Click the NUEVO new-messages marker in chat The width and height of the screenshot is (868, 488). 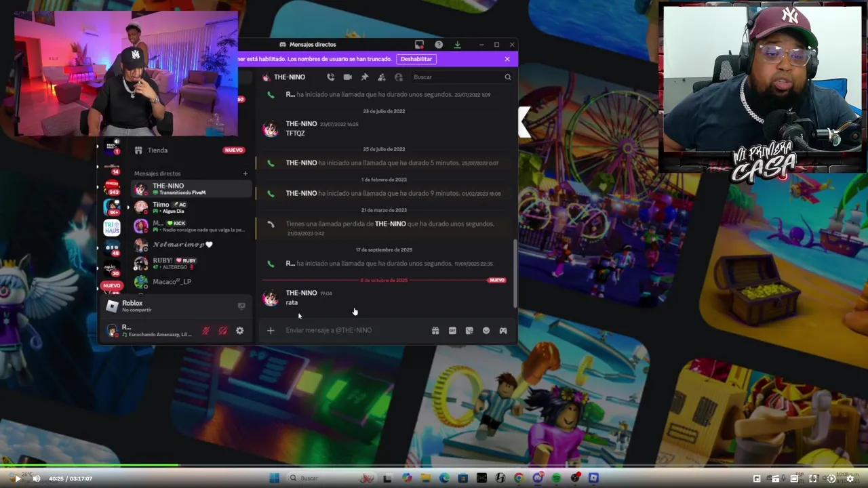click(x=497, y=280)
